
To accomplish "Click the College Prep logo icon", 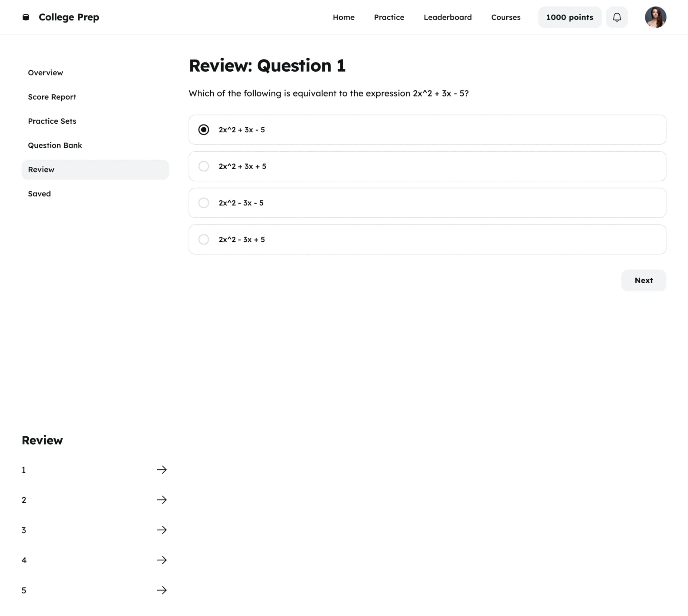I will click(x=26, y=17).
